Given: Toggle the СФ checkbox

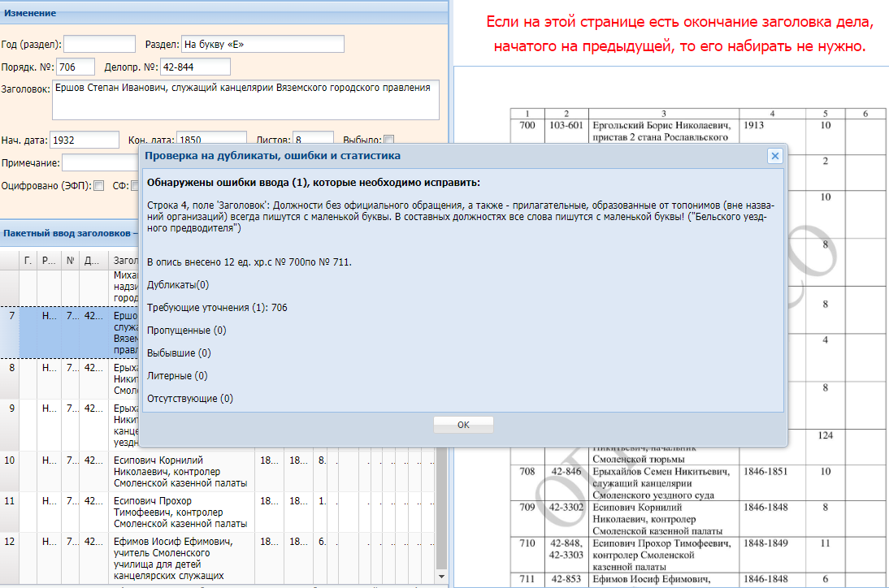Looking at the screenshot, I should (135, 186).
